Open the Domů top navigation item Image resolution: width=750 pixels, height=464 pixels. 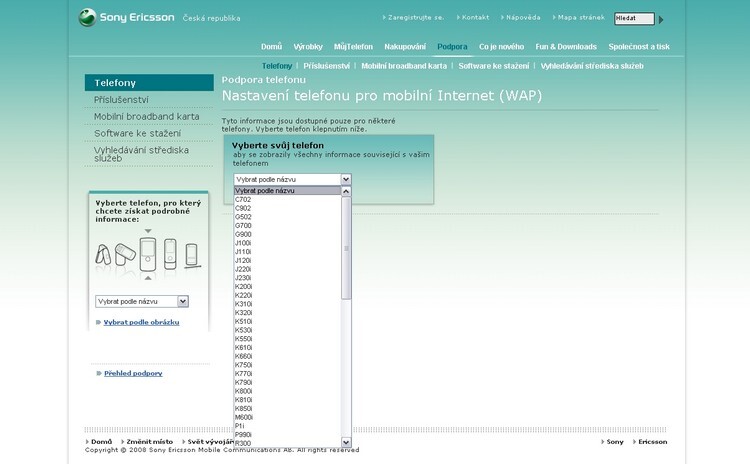[x=271, y=46]
